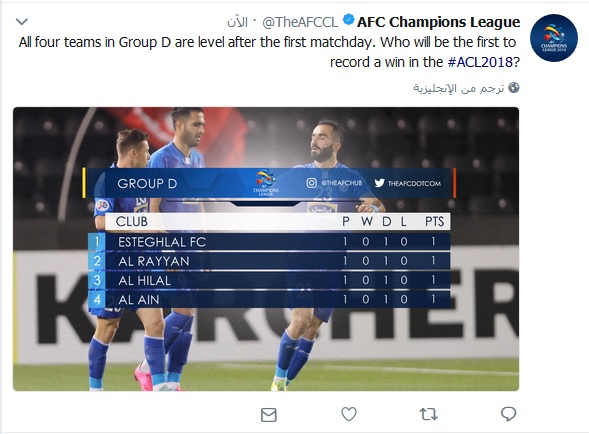Click the AFC Champions League profile avatar

pos(554,38)
